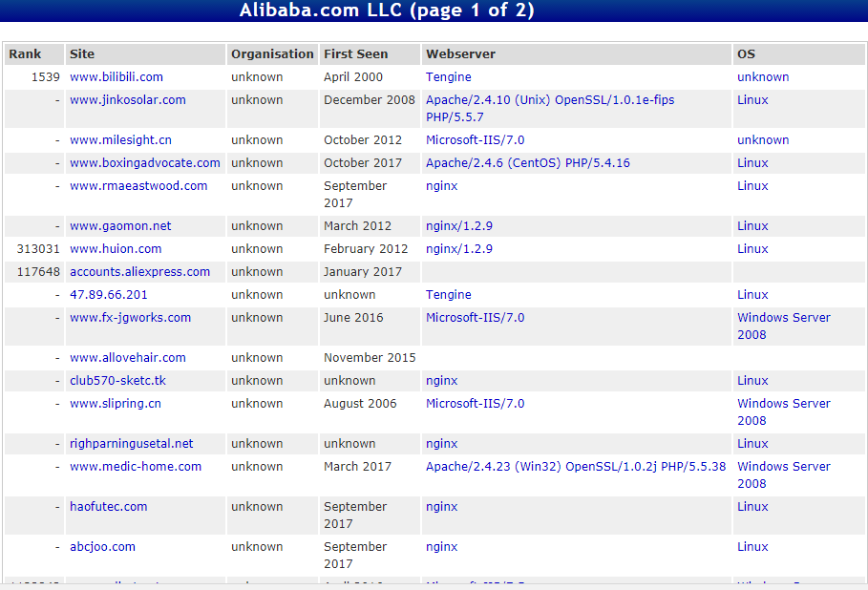This screenshot has width=868, height=590.
Task: Open www.gaomon.net site link
Action: pyautogui.click(x=120, y=226)
